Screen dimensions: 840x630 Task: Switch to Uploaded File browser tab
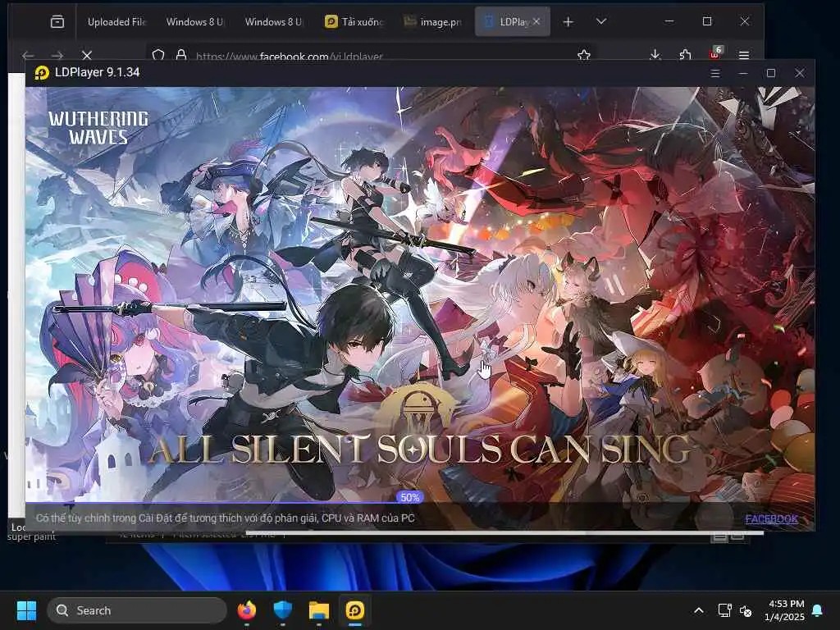[116, 22]
